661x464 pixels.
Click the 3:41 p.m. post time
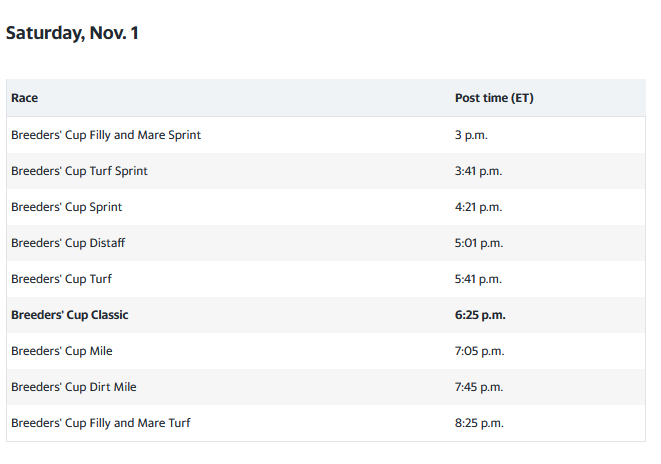478,171
